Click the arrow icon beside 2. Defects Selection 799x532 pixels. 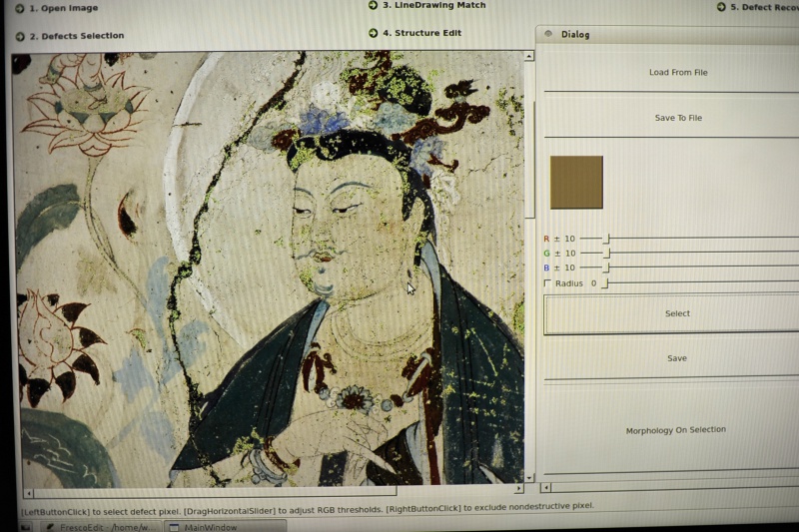click(x=20, y=36)
